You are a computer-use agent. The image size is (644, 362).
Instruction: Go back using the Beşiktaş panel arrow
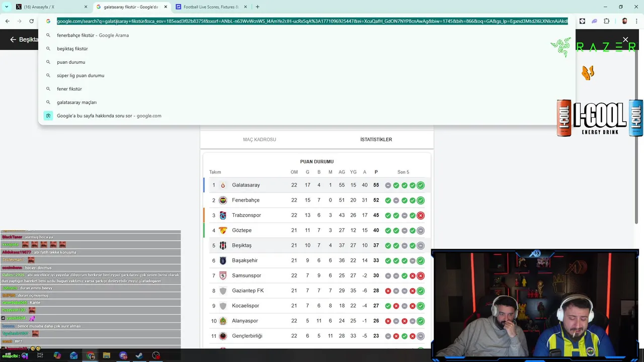(x=13, y=40)
